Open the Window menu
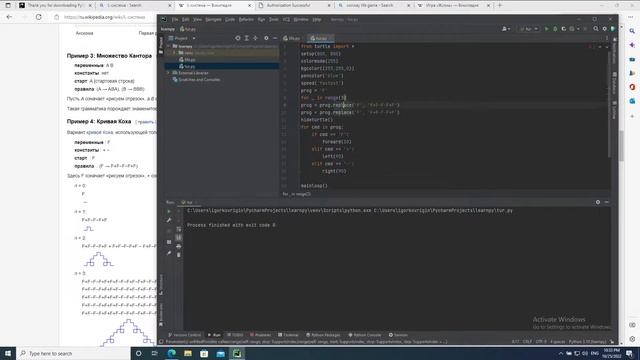 coord(301,19)
